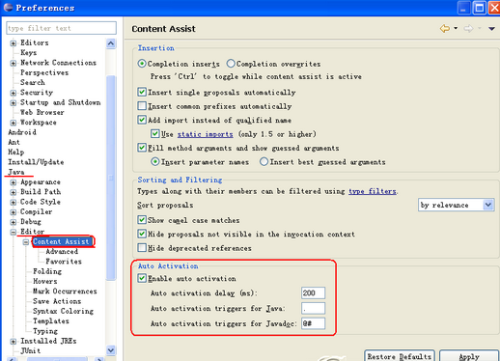Toggle Enable auto activation checkbox
This screenshot has height=361, width=500.
(142, 278)
